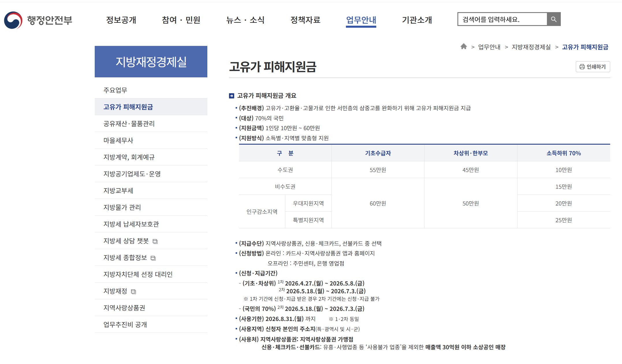This screenshot has height=364, width=622.
Task: Open 지역사랑상품권 sidebar item
Action: tap(124, 308)
